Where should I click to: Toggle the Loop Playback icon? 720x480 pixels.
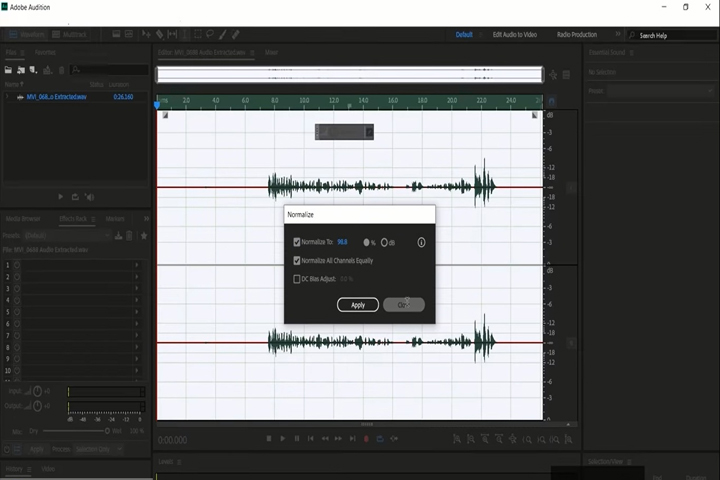pyautogui.click(x=380, y=439)
